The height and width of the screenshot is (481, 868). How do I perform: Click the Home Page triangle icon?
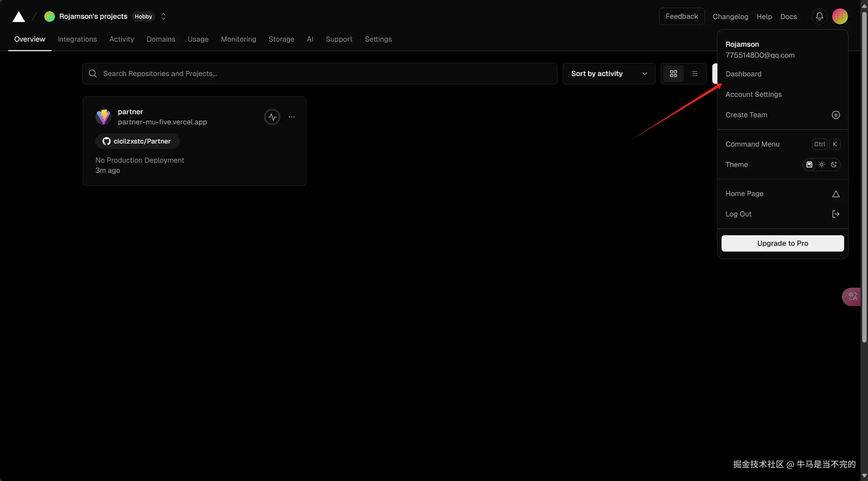[x=836, y=194]
